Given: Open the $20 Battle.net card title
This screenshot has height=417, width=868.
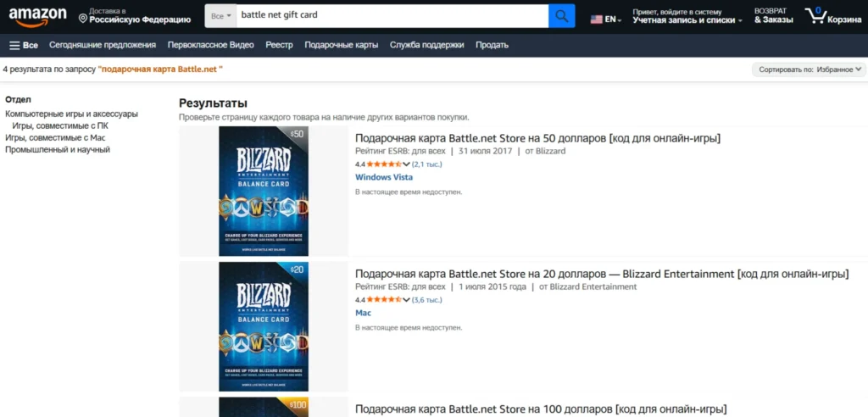Looking at the screenshot, I should click(x=602, y=274).
